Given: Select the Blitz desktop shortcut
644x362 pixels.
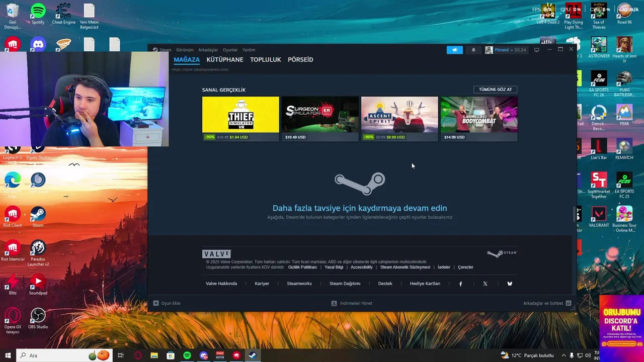Looking at the screenshot, I should coord(13,285).
